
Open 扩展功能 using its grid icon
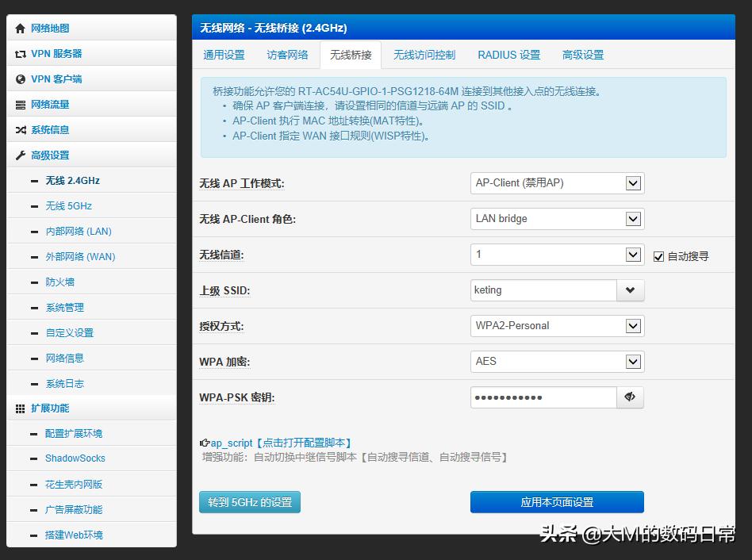coord(19,408)
